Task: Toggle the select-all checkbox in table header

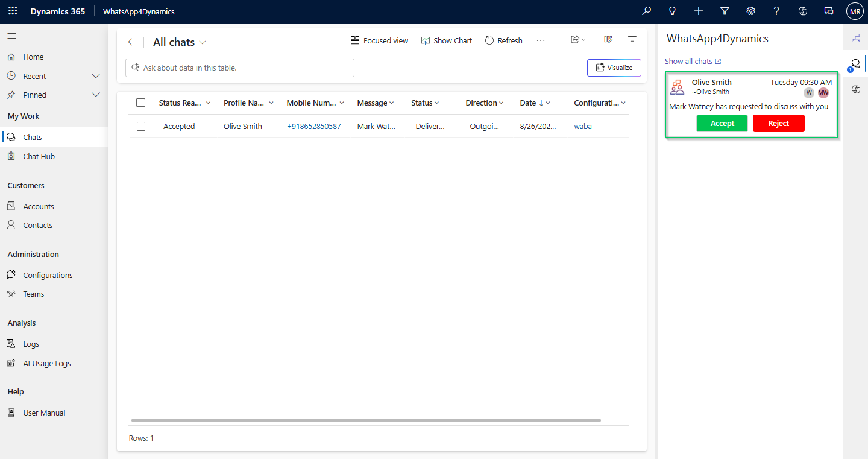Action: pyautogui.click(x=141, y=103)
